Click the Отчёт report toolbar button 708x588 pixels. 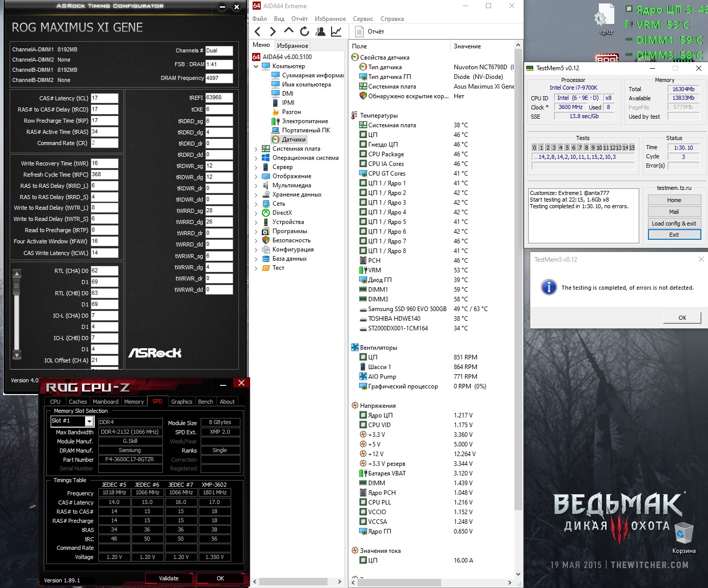click(370, 32)
